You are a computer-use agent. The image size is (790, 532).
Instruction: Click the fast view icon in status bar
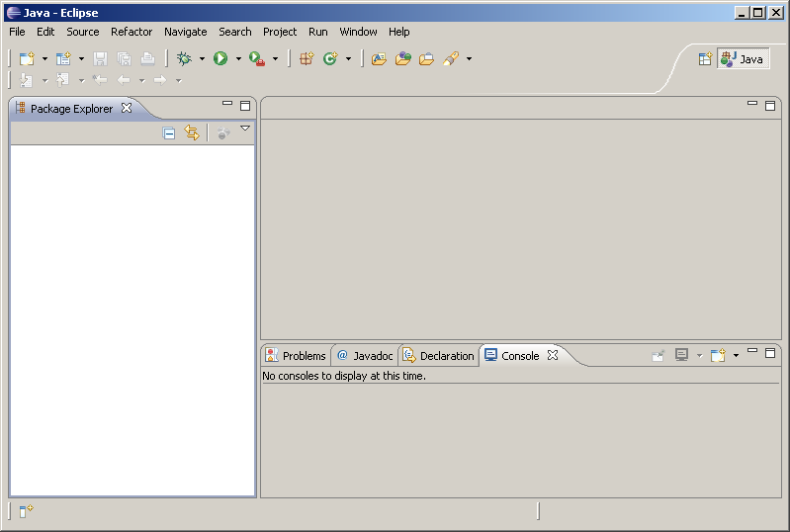pyautogui.click(x=26, y=511)
